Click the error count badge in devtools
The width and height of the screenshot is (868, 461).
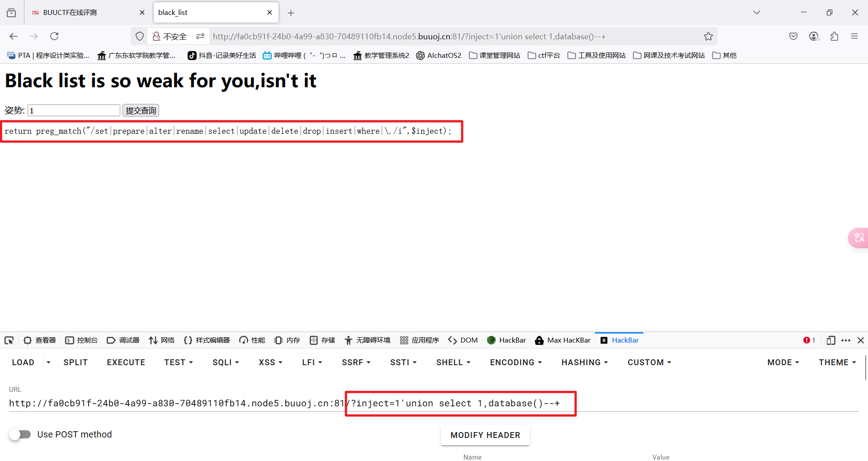pyautogui.click(x=809, y=340)
